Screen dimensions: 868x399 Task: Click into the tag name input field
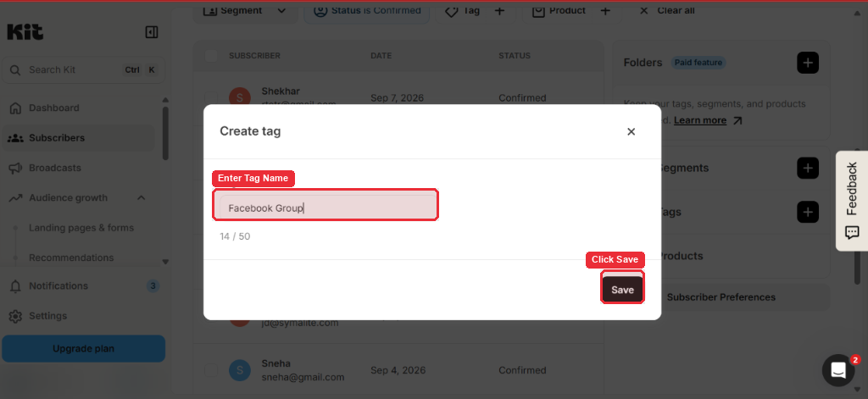[326, 208]
